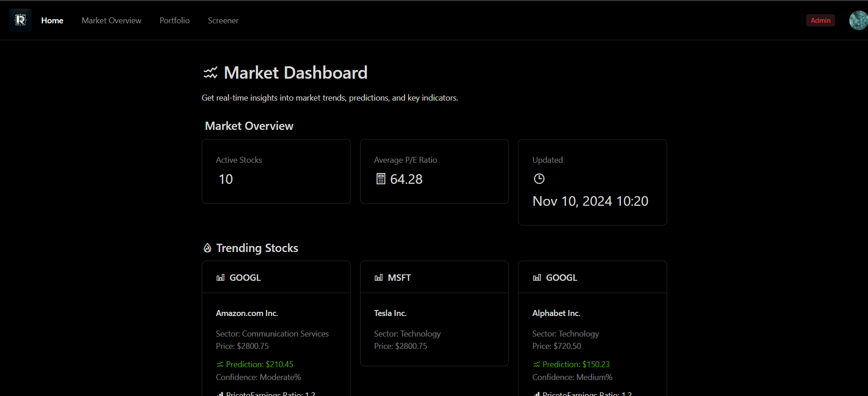This screenshot has height=396, width=868.
Task: Open the Tesla Inc. stock title
Action: 390,313
